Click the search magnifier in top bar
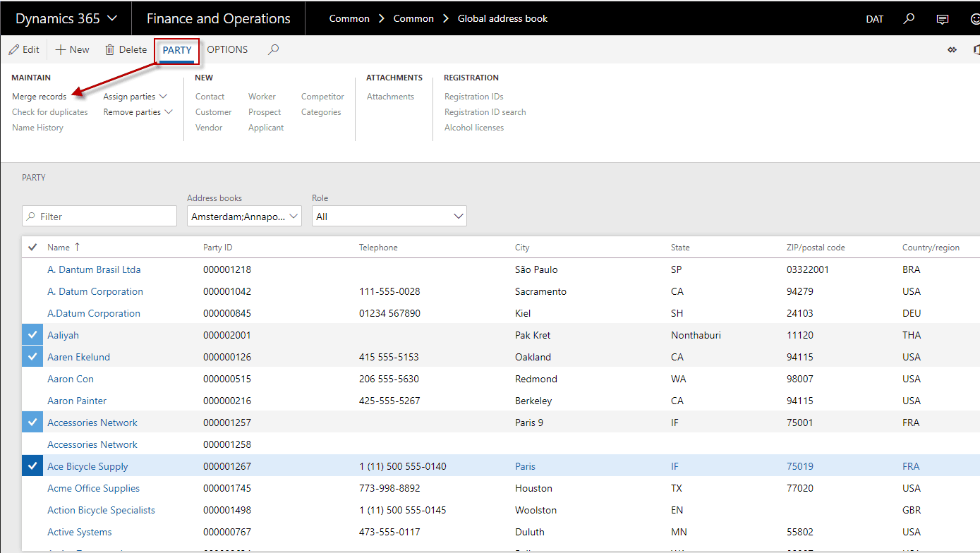The height and width of the screenshot is (553, 980). pyautogui.click(x=909, y=18)
